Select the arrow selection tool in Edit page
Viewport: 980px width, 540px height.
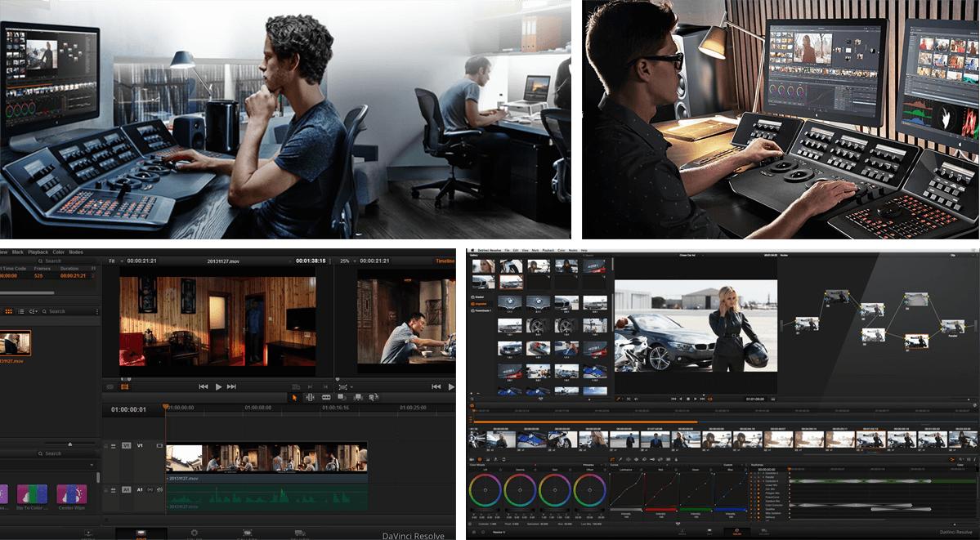pyautogui.click(x=294, y=398)
